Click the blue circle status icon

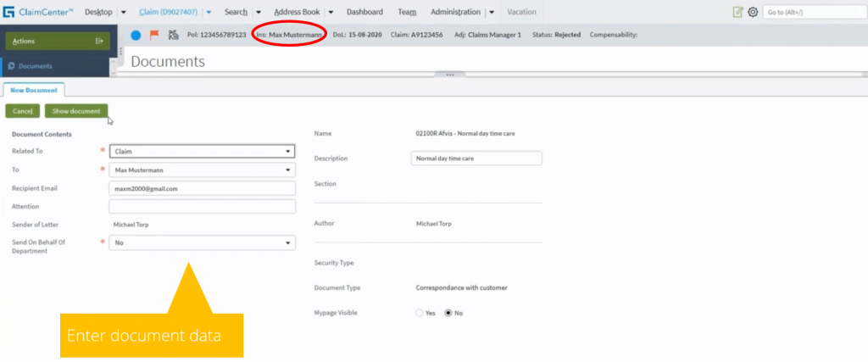click(136, 35)
